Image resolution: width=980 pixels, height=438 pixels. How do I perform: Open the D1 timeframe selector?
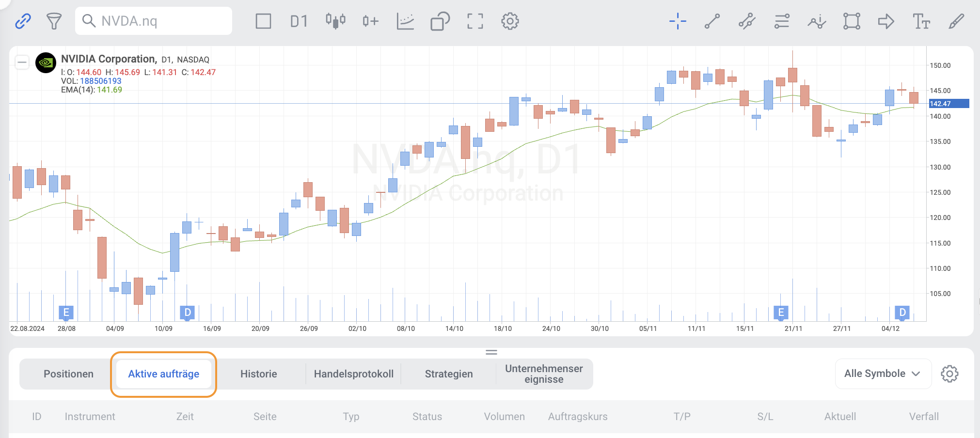coord(299,21)
